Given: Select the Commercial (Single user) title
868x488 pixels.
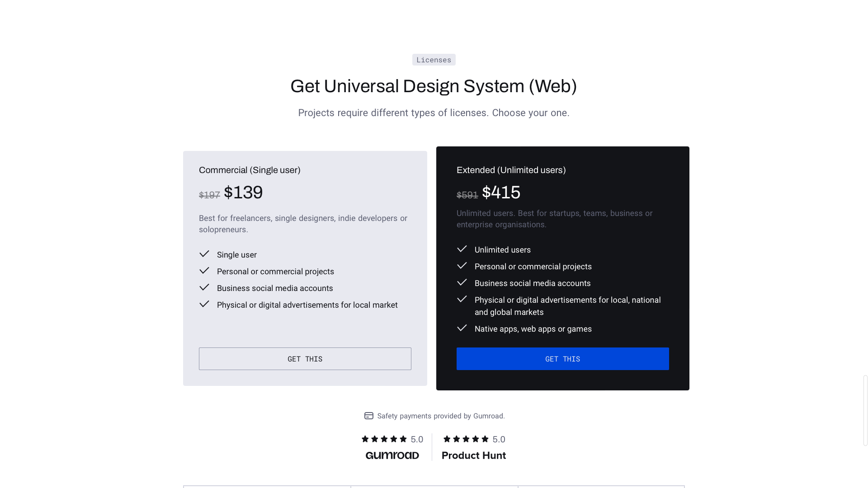Looking at the screenshot, I should pyautogui.click(x=250, y=170).
